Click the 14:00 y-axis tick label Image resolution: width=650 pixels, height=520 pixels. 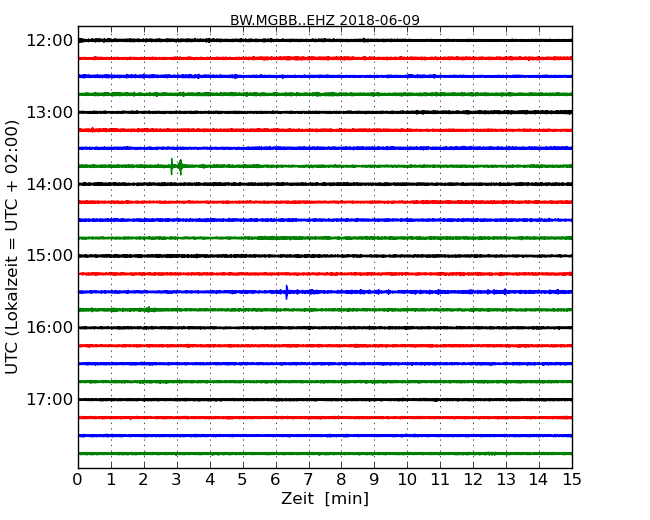click(x=50, y=184)
